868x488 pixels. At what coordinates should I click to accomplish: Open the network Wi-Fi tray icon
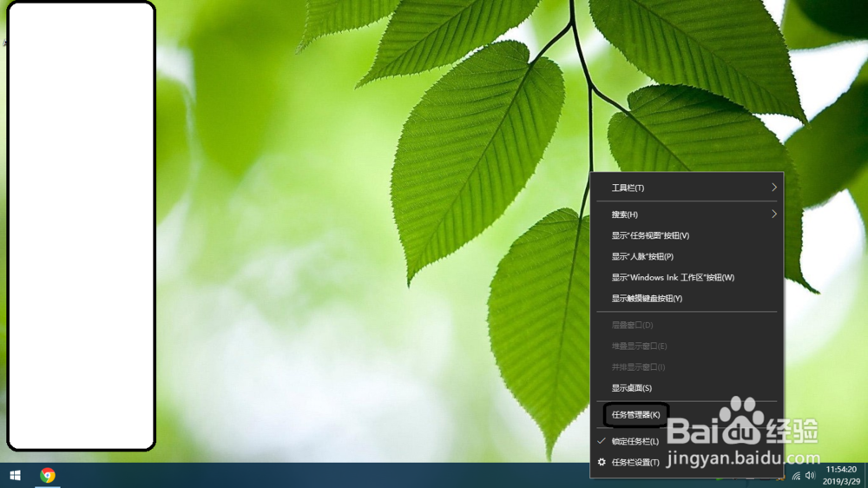point(796,476)
